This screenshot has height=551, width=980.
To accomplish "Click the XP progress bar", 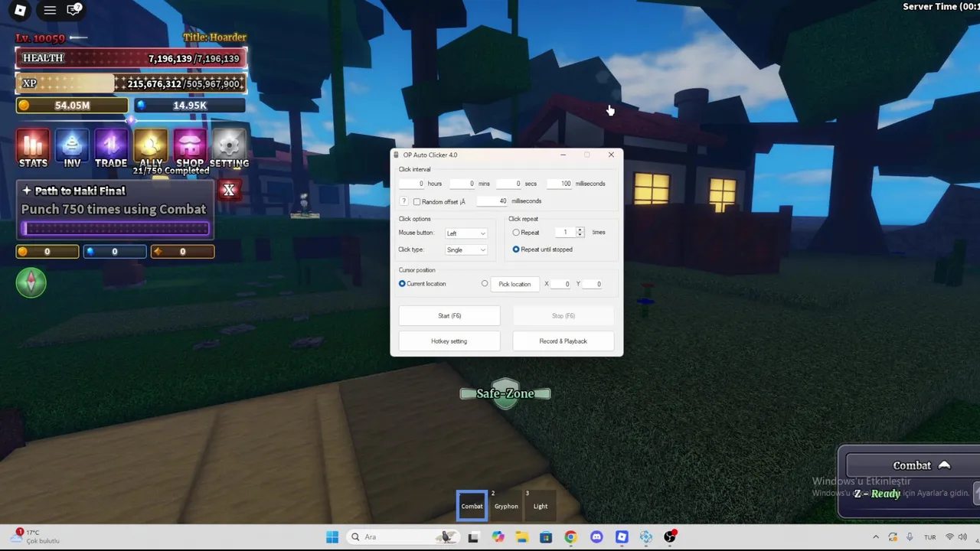I will click(x=131, y=83).
